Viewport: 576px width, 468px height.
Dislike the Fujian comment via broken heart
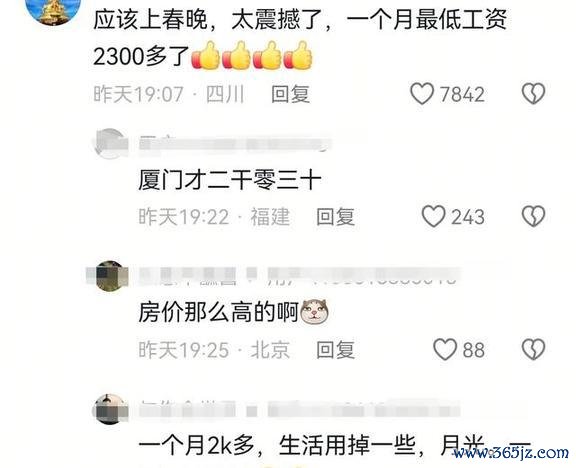click(x=533, y=216)
